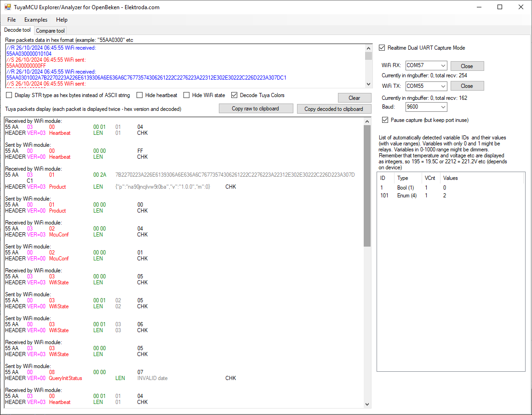532x415 pixels.
Task: Click the QueryInitStatus command label
Action: click(65, 378)
